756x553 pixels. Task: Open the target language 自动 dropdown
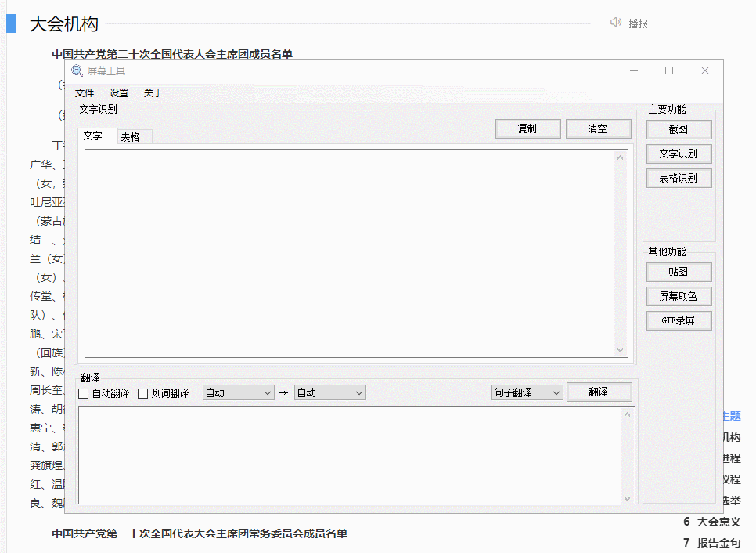(329, 392)
